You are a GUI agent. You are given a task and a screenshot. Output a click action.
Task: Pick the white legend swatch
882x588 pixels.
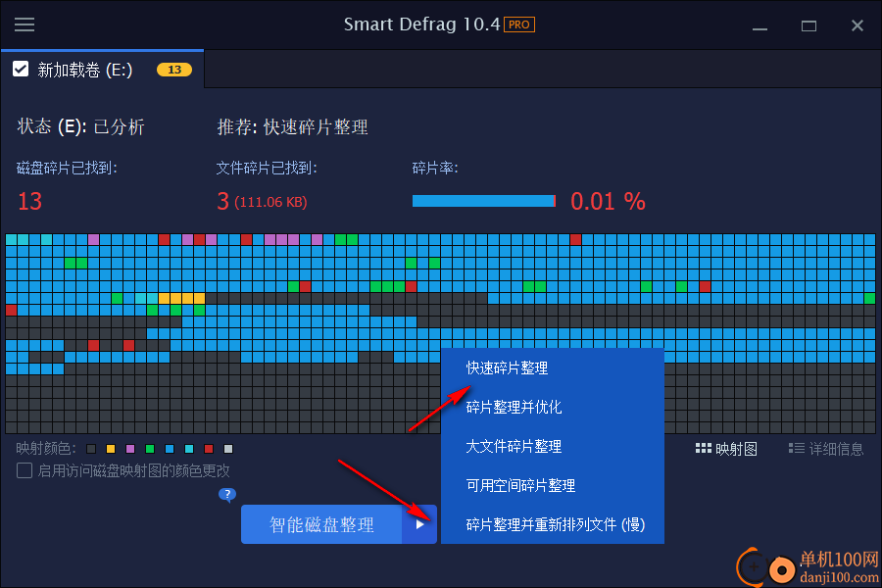228,449
